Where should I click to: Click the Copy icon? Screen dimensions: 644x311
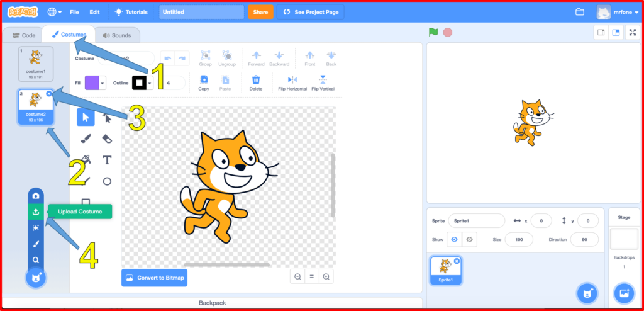click(x=204, y=82)
